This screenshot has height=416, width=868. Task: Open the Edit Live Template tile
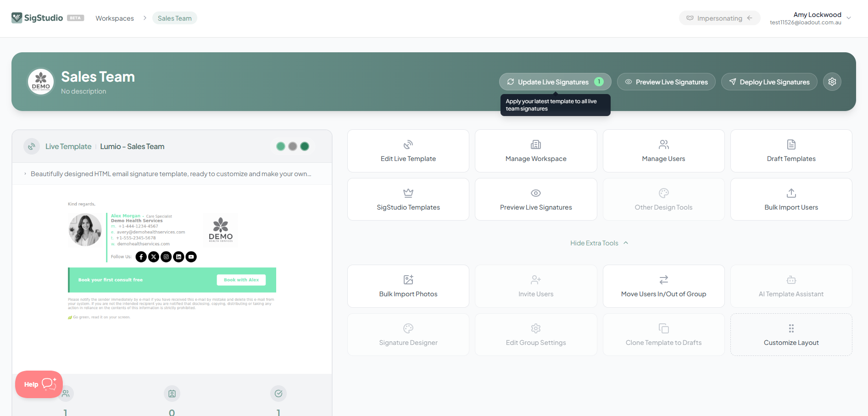pyautogui.click(x=408, y=151)
